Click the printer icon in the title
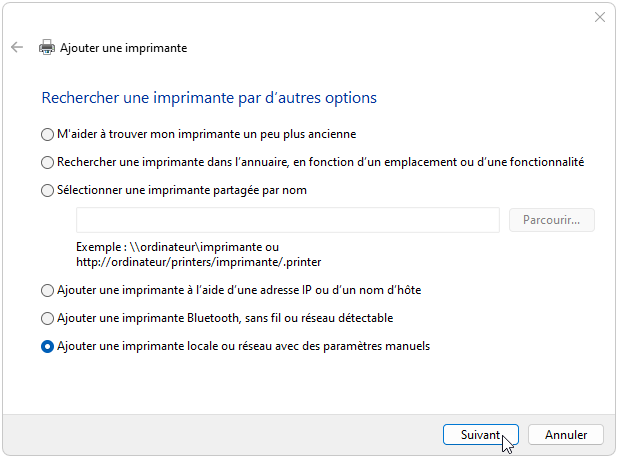This screenshot has height=458, width=618. click(46, 47)
